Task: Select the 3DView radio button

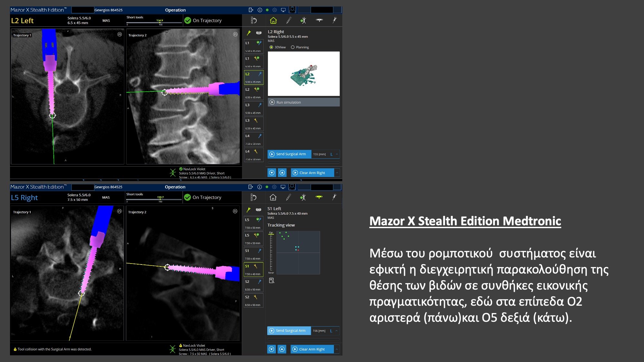Action: click(271, 47)
